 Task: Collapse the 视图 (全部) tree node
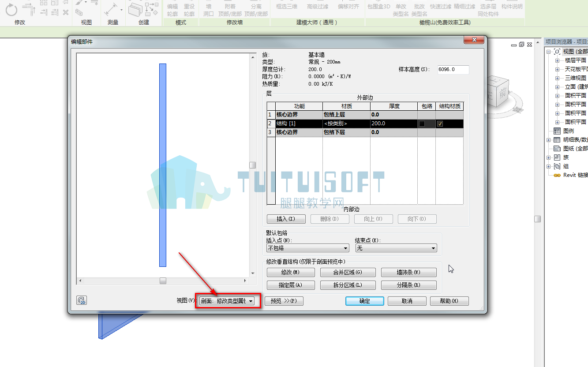pyautogui.click(x=548, y=52)
